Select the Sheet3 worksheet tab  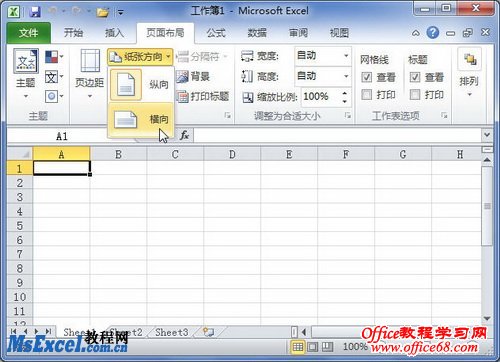tap(172, 332)
